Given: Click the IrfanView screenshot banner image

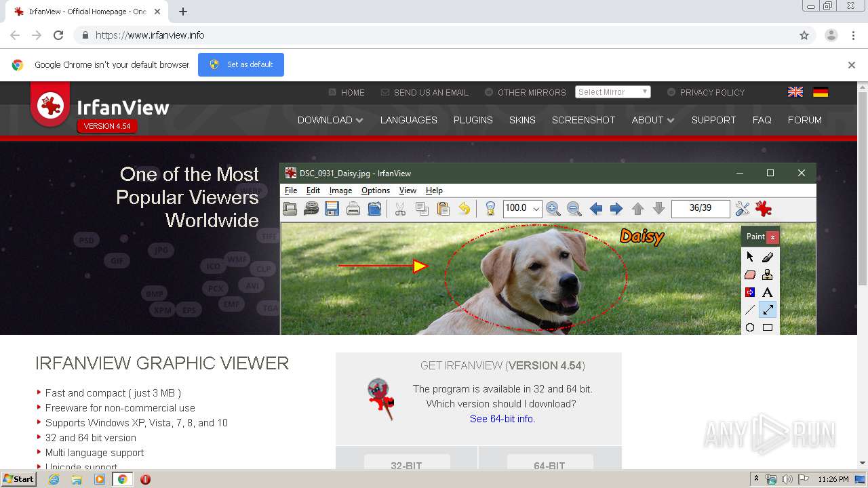Looking at the screenshot, I should 548,249.
